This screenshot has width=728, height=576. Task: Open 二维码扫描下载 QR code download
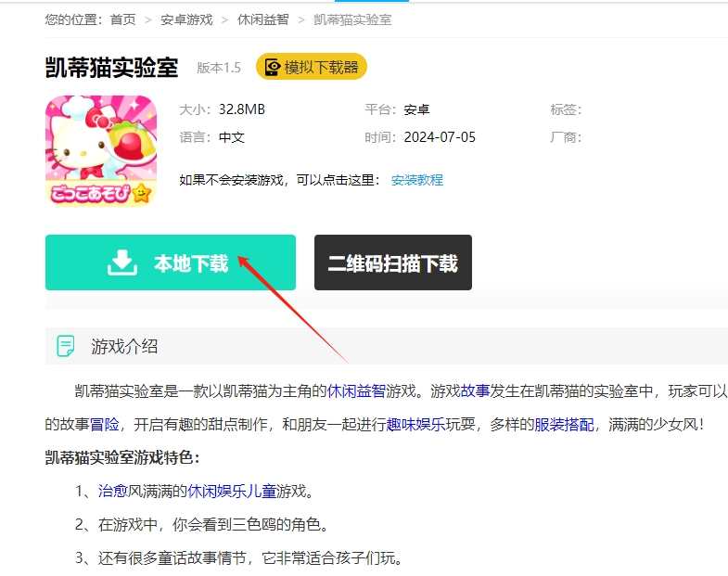tap(393, 262)
